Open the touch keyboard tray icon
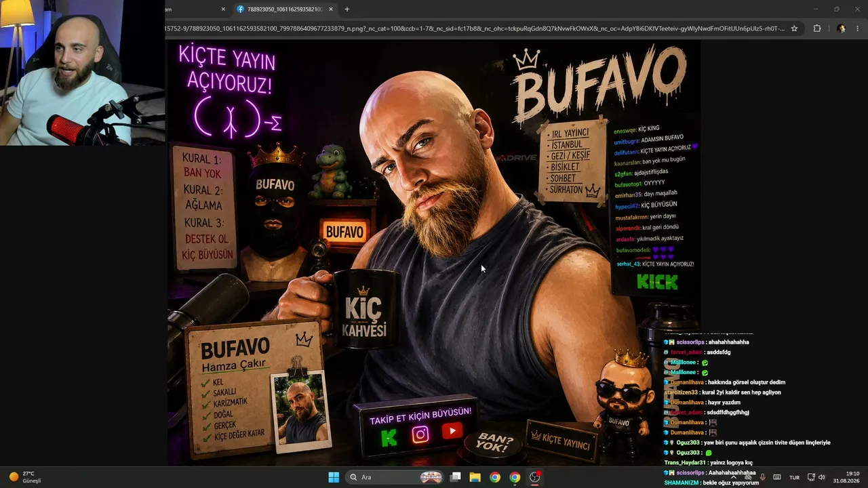Image resolution: width=868 pixels, height=488 pixels. point(777,477)
